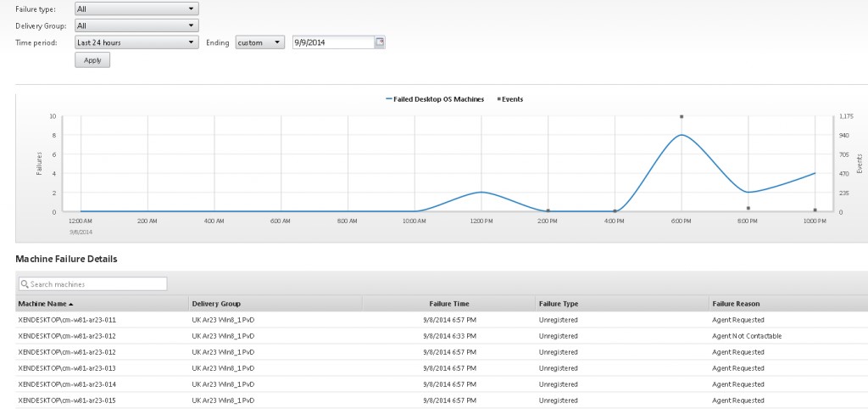
Task: Open the Ending custom dropdown
Action: coord(259,42)
